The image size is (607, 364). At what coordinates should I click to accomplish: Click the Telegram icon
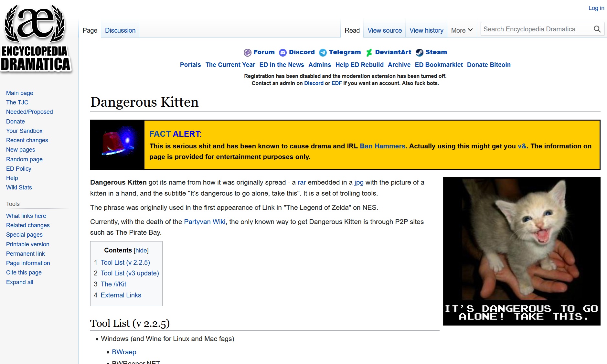coord(323,52)
